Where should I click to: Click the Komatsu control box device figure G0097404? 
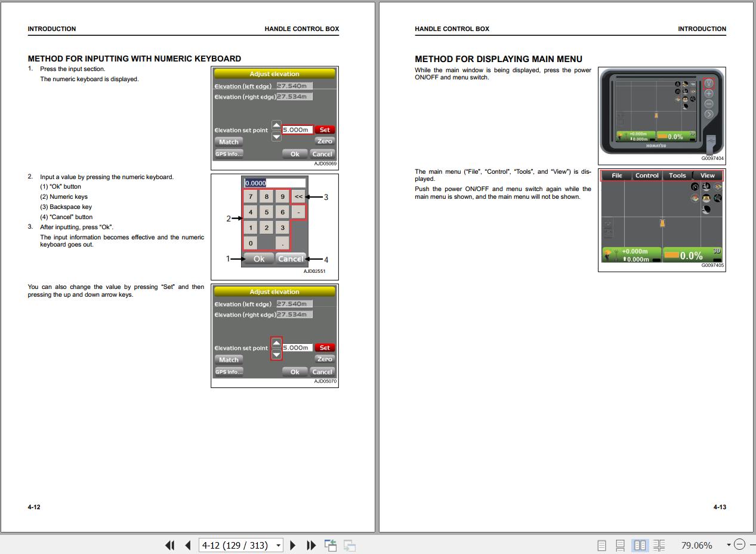[x=662, y=112]
